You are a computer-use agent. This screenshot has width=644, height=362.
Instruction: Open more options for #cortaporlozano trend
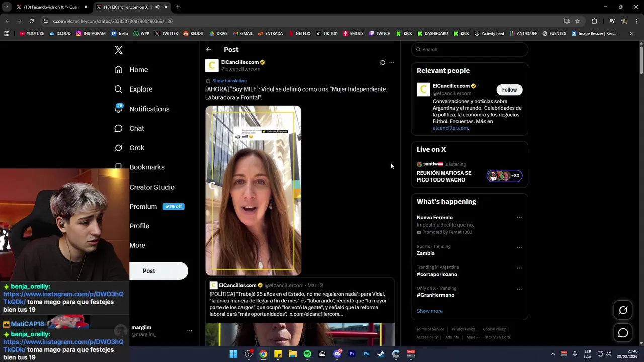(519, 268)
